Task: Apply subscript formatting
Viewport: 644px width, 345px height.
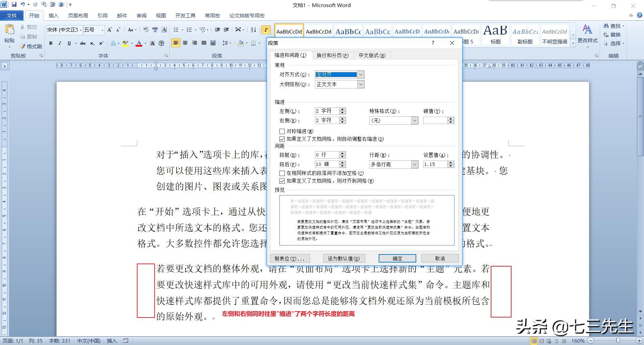Action: pos(92,43)
